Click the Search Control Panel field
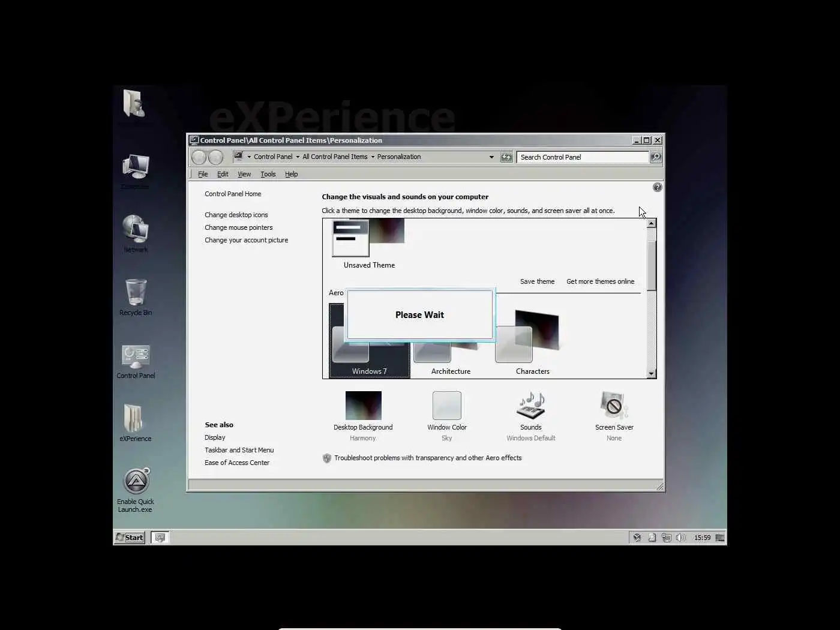Screen dimensions: 840x630 click(x=583, y=157)
